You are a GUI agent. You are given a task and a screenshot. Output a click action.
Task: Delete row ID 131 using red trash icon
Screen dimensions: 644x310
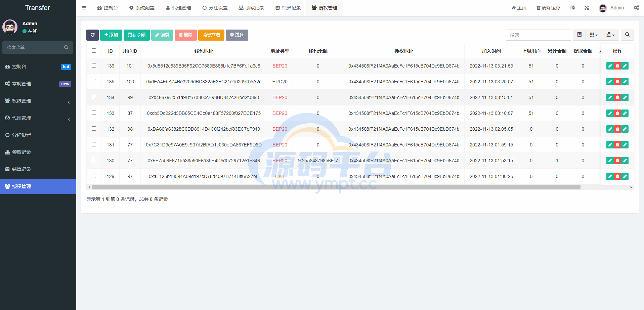click(617, 145)
